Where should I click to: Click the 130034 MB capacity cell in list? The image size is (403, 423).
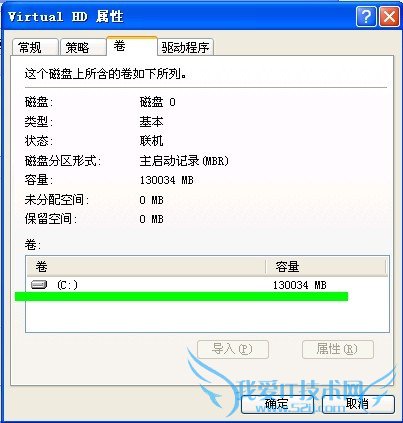300,285
